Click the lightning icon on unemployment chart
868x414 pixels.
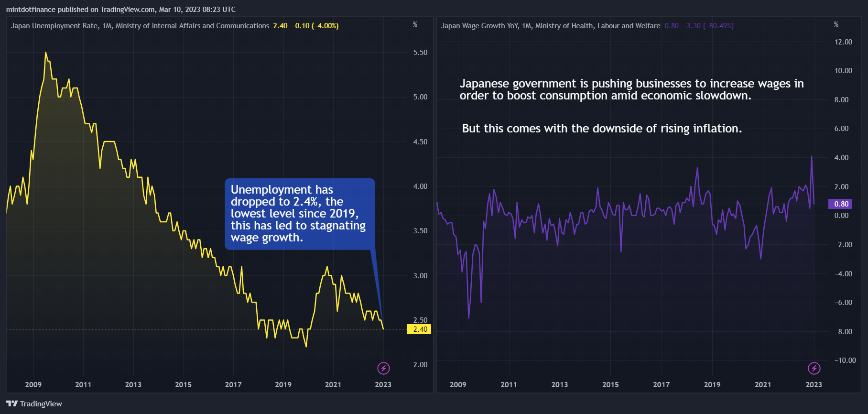point(383,368)
